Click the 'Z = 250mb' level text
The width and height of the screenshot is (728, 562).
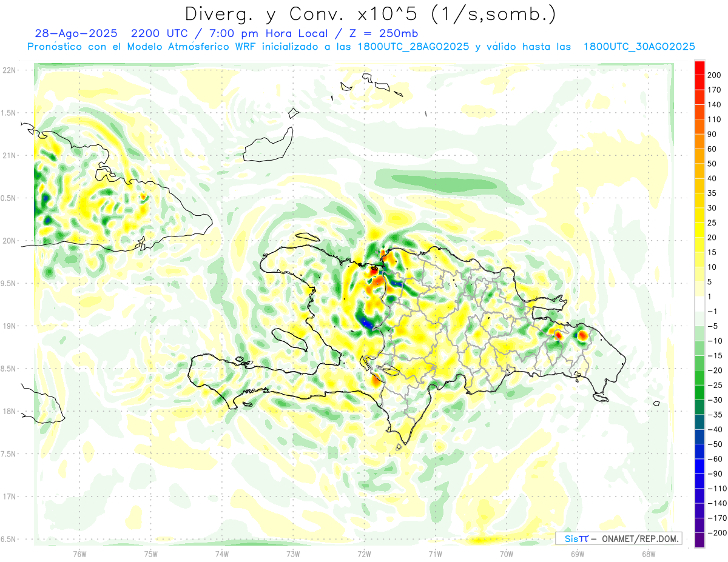click(383, 33)
